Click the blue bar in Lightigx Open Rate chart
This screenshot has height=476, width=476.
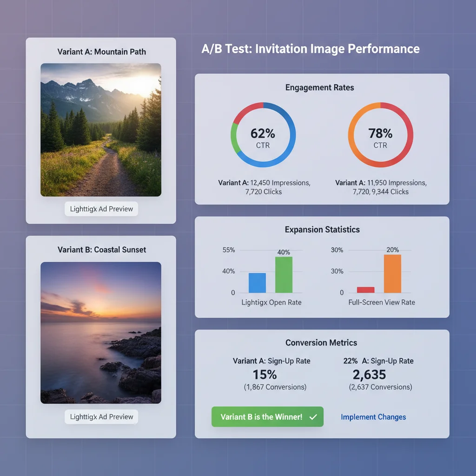click(257, 283)
